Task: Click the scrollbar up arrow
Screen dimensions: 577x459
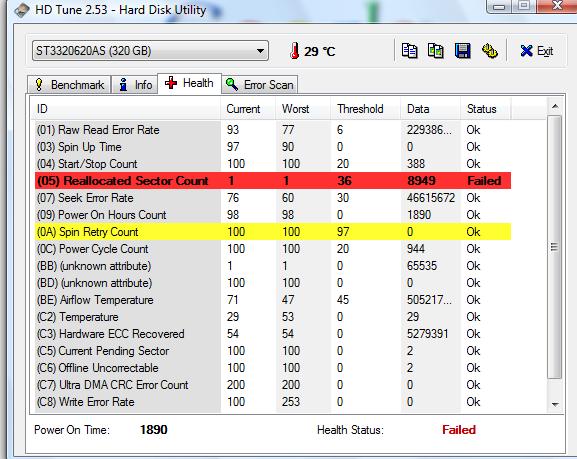Action: tap(555, 107)
